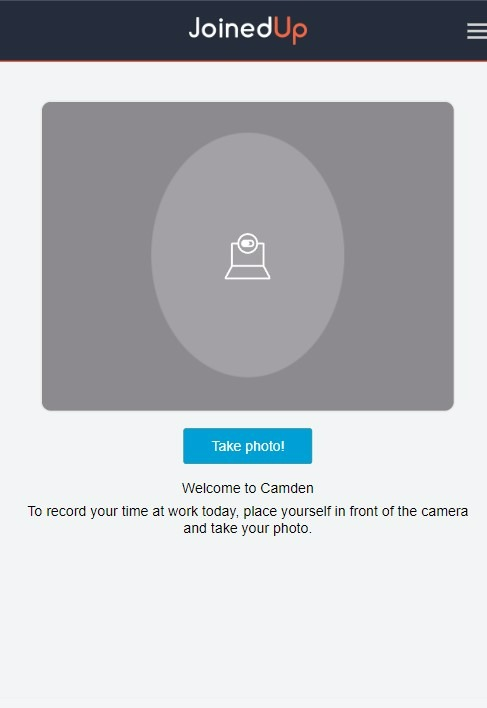This screenshot has height=708, width=487.
Task: Click the word "Camden" in welcome message
Action: coord(287,488)
